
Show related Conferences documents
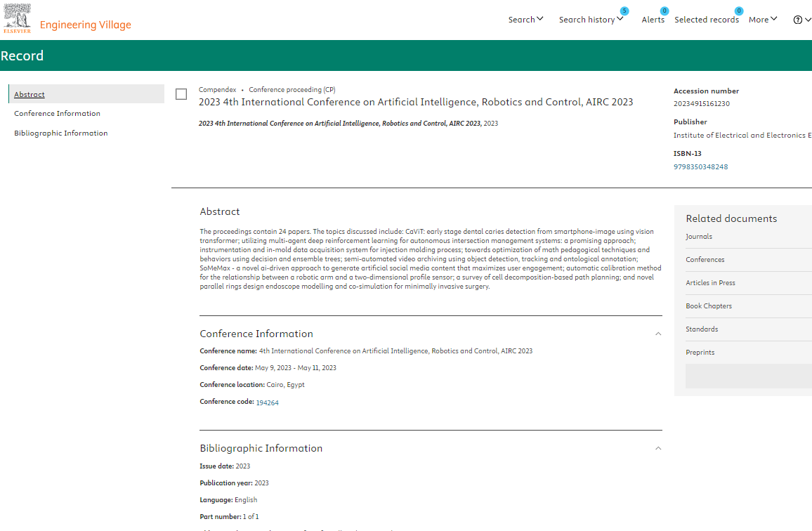[705, 260]
